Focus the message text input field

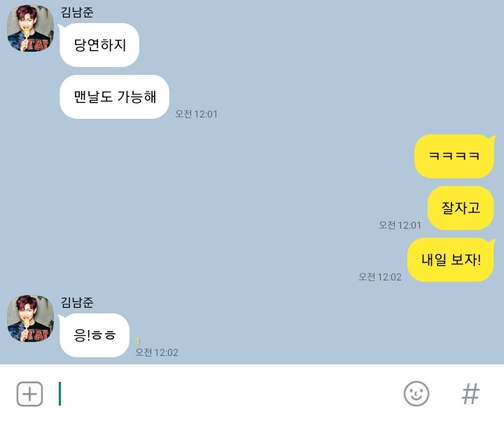225,394
